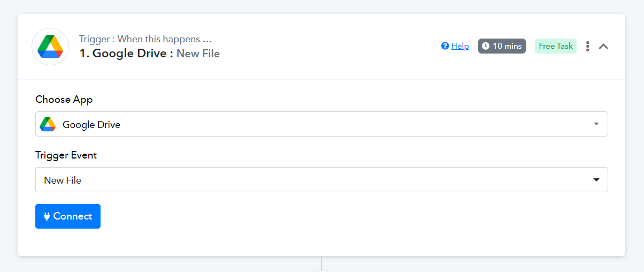Open the Trigger Event dropdown showing New File

[321, 180]
